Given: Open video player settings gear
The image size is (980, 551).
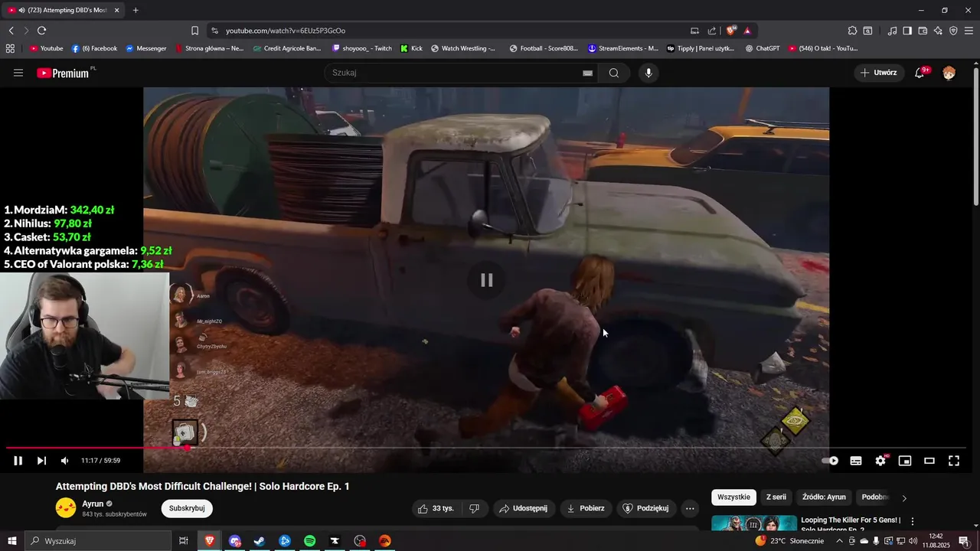Looking at the screenshot, I should click(x=880, y=461).
